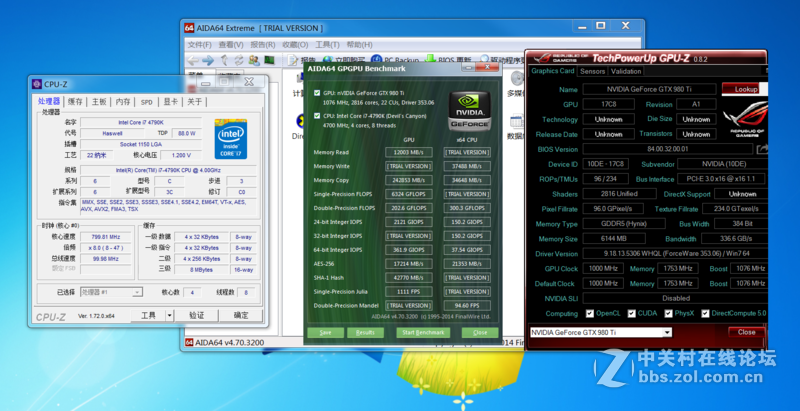Switch to 关于 tab in CPU-Z

pos(194,101)
